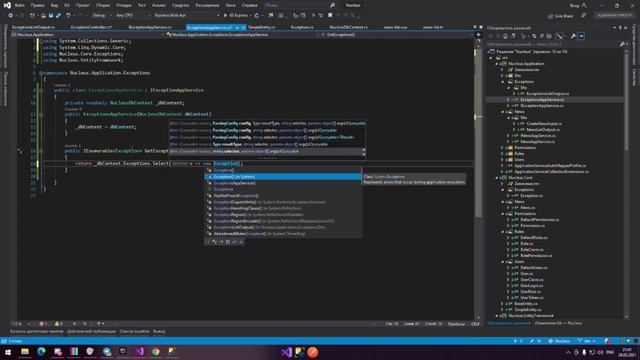Click the Solution Explorer properties wrench icon
This screenshot has height=360, width=640.
(x=573, y=36)
